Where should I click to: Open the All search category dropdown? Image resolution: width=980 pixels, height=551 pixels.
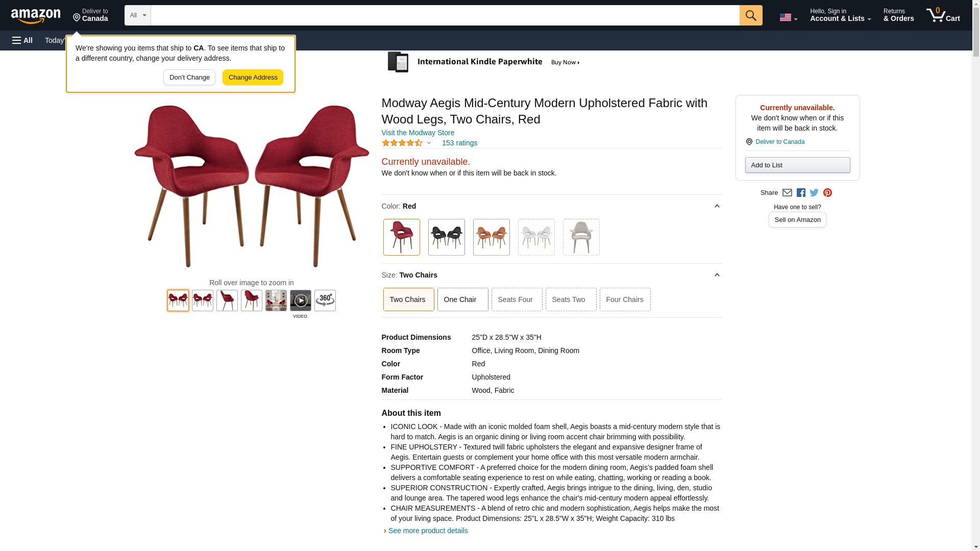[137, 15]
